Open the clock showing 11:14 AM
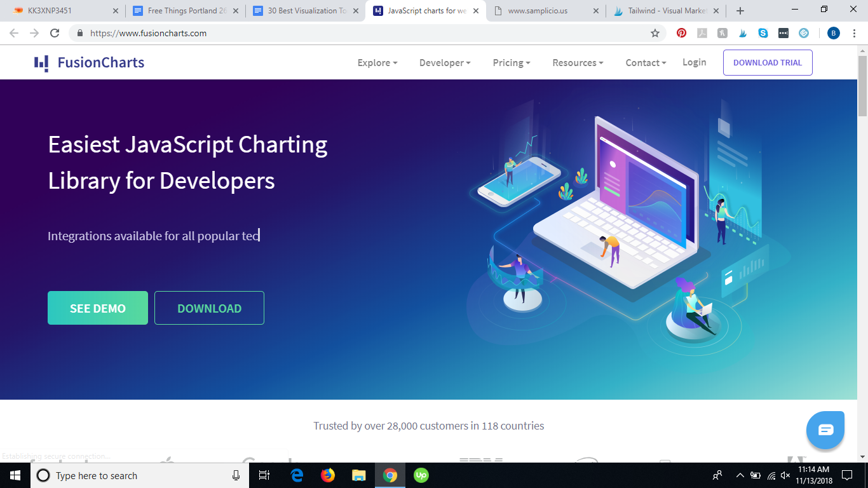868x488 pixels. [813, 475]
